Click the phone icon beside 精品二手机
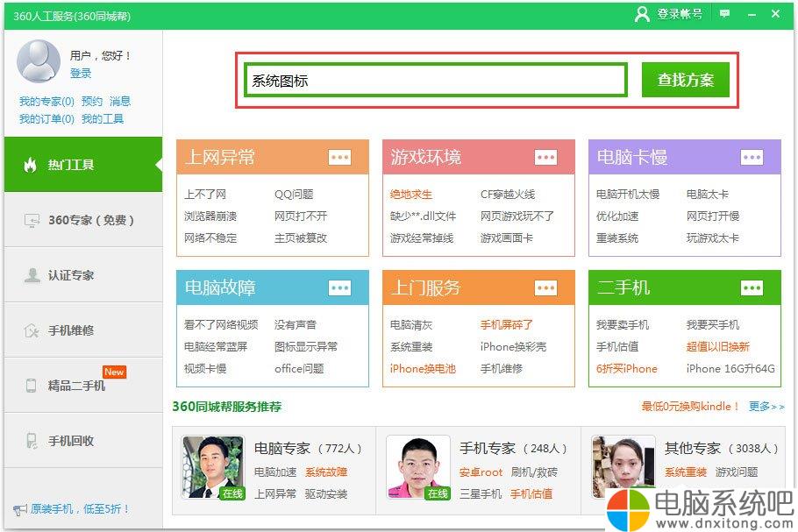798x532 pixels. click(x=31, y=386)
